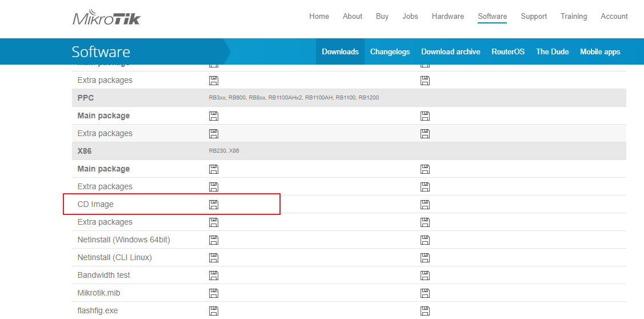644x319 pixels.
Task: Select Software in top navigation
Action: click(493, 17)
